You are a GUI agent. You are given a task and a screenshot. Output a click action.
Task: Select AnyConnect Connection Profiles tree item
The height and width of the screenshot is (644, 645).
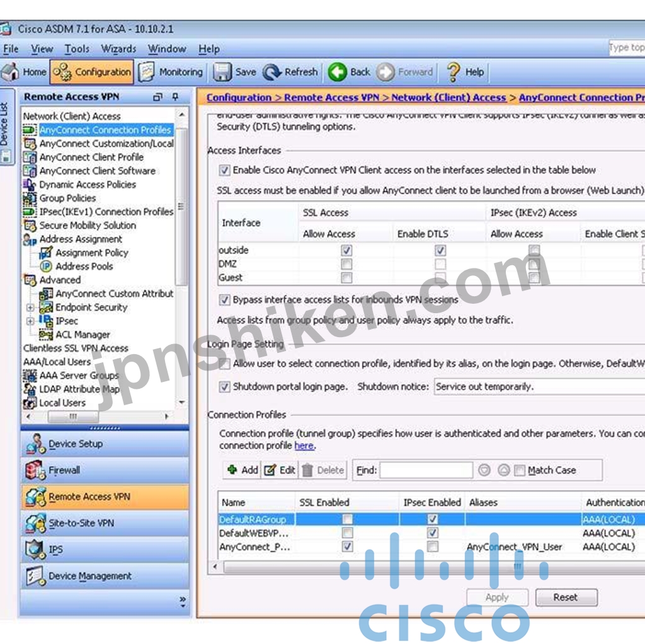[105, 130]
